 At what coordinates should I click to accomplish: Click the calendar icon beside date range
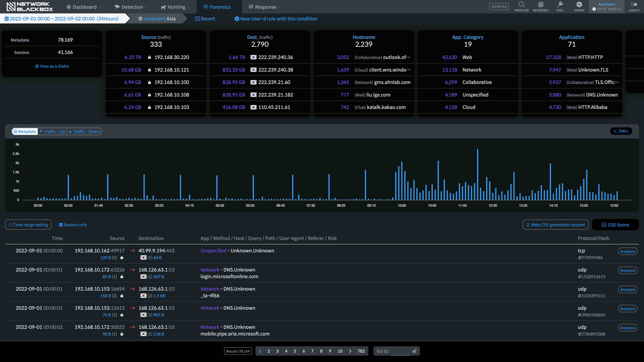coord(7,19)
